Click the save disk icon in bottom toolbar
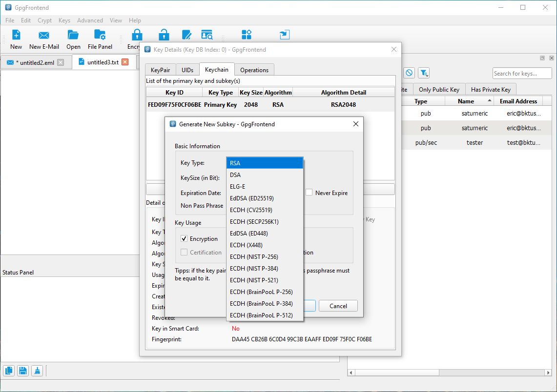This screenshot has height=392, width=557. click(23, 371)
